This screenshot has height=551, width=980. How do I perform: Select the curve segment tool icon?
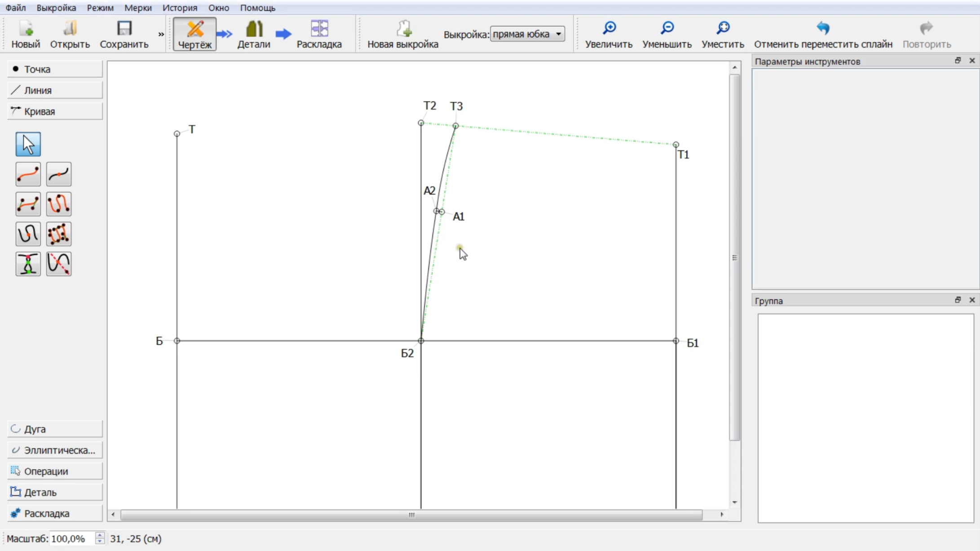click(59, 174)
